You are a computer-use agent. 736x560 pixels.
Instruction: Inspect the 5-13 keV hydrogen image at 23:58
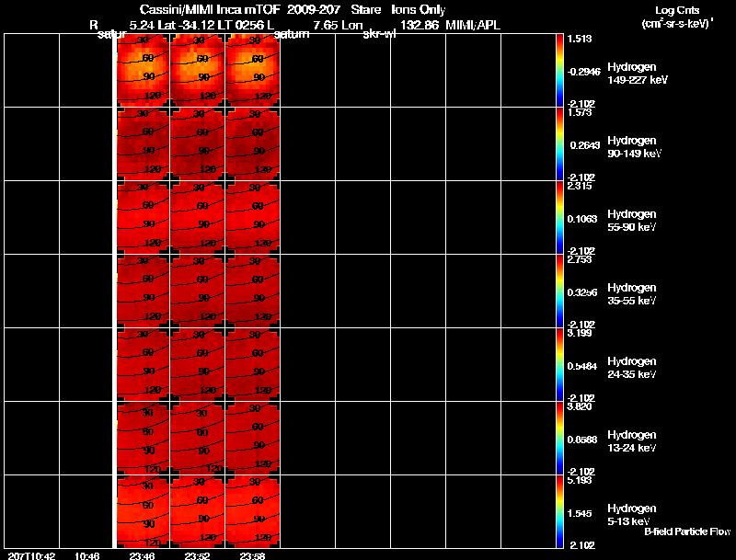point(252,511)
